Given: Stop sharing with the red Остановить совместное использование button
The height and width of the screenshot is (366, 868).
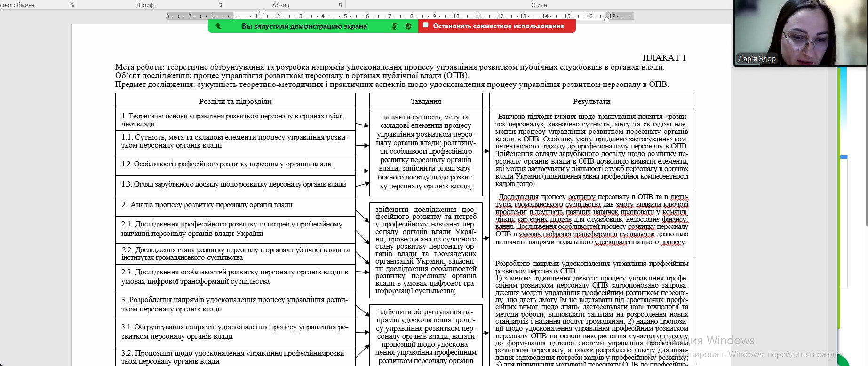Looking at the screenshot, I should tap(498, 26).
